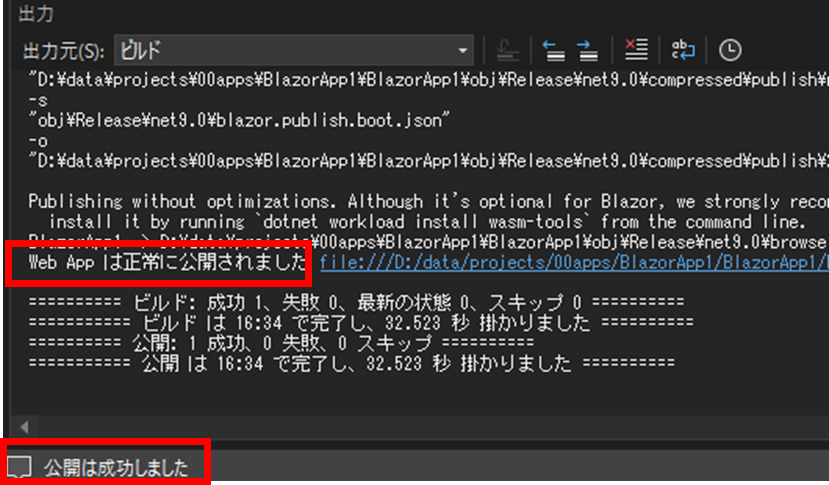Click the status bar speech bubble icon
This screenshot has height=485, width=829.
point(18,466)
